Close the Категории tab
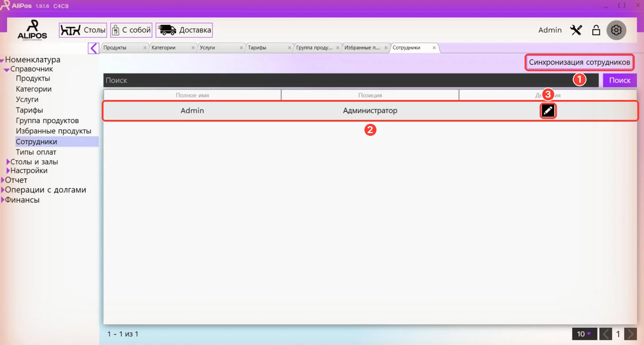This screenshot has width=644, height=345. click(193, 48)
